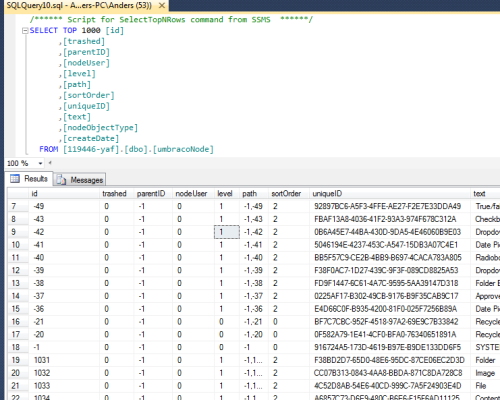This screenshot has width=500, height=400.
Task: Click the Results grid icon
Action: click(x=15, y=179)
